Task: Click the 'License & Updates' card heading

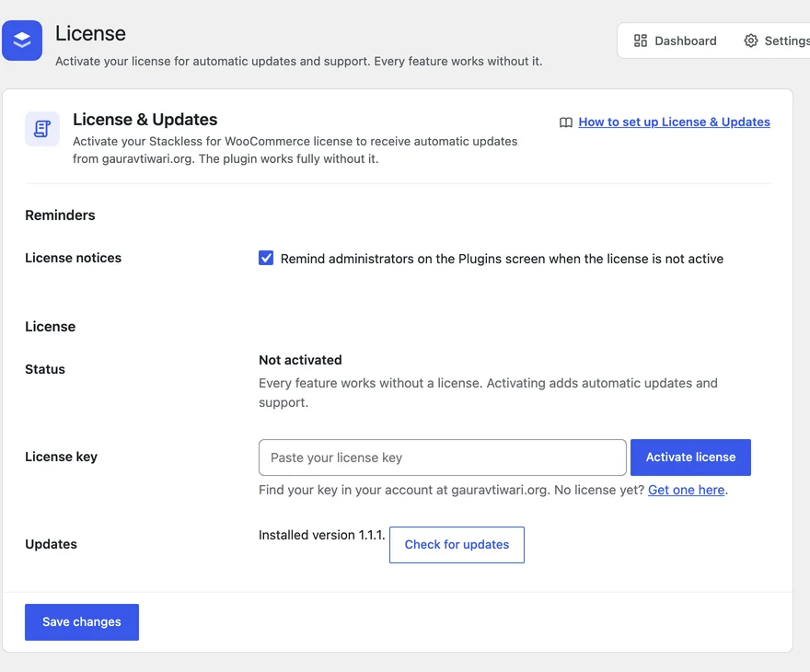Action: tap(145, 120)
